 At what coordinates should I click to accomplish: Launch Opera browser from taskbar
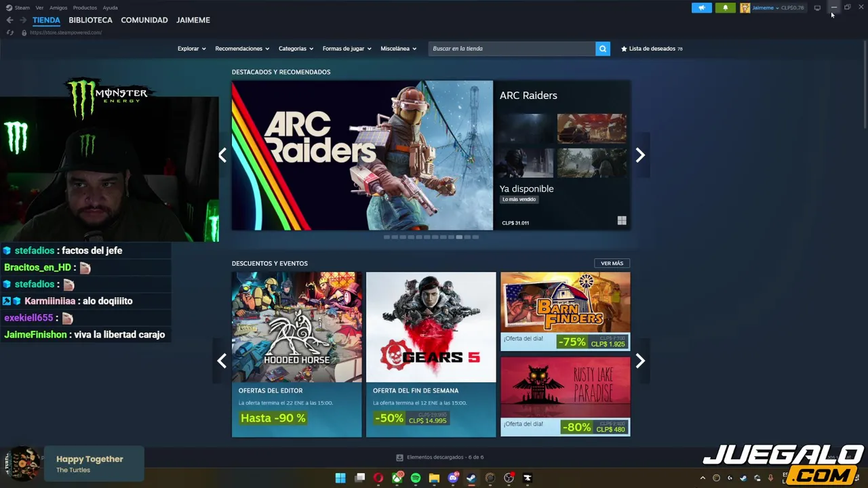pos(378,478)
